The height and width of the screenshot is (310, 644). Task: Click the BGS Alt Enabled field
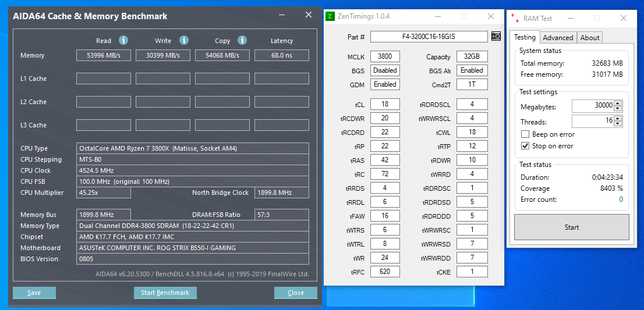[472, 70]
